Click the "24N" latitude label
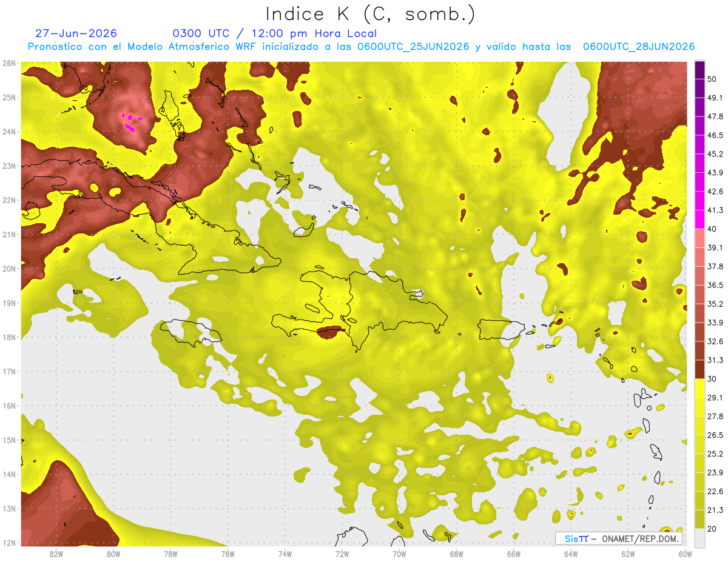Viewport: 728px width, 562px height. point(9,132)
